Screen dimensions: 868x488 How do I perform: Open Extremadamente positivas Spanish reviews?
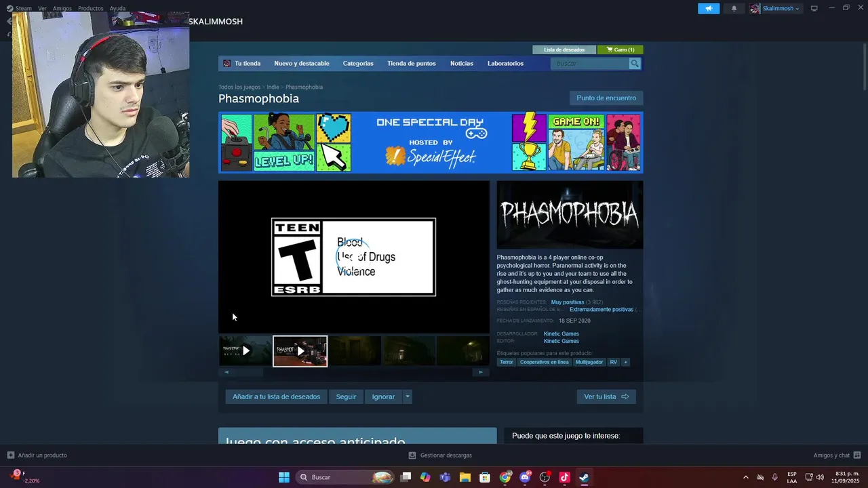pyautogui.click(x=601, y=310)
